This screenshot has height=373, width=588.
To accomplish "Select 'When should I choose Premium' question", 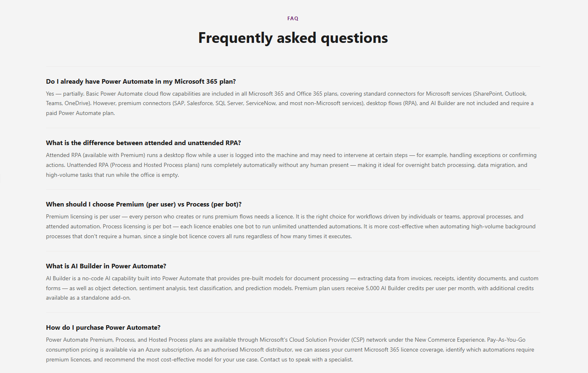I will (x=144, y=204).
